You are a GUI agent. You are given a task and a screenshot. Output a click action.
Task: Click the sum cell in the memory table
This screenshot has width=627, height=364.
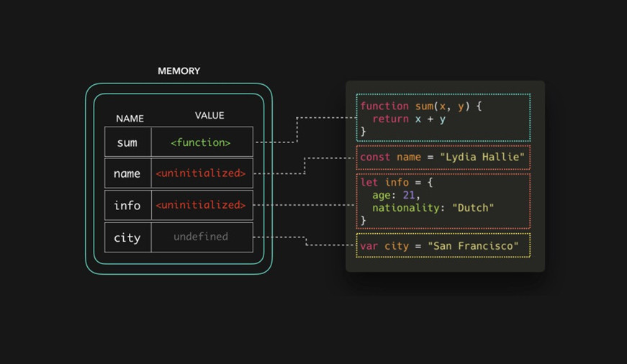[x=127, y=142]
